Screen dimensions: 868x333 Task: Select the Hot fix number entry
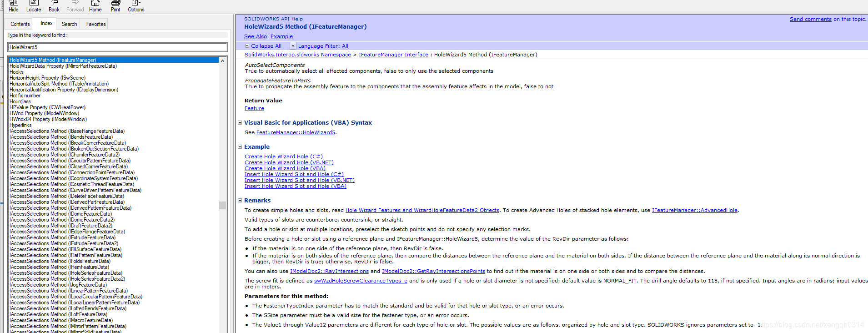pos(25,96)
